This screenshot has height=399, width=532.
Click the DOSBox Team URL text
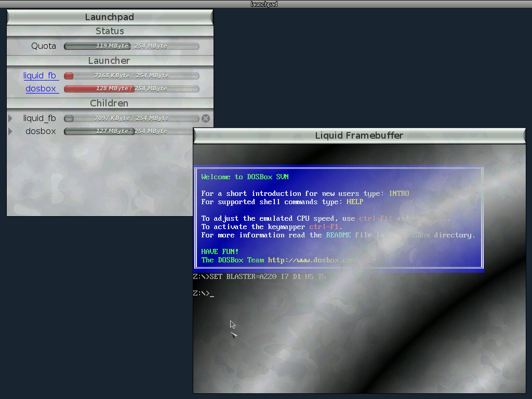(x=312, y=260)
